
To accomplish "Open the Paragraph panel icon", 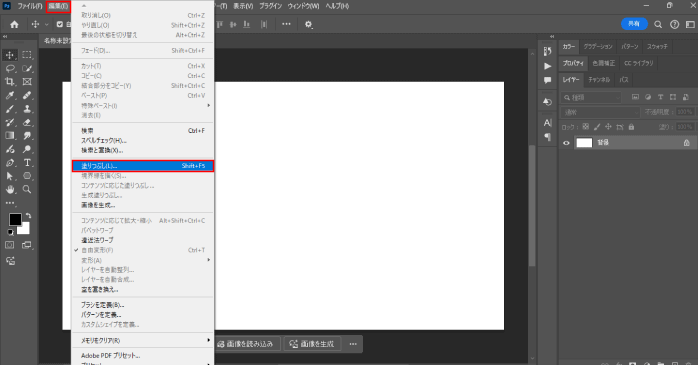I will pos(548,137).
